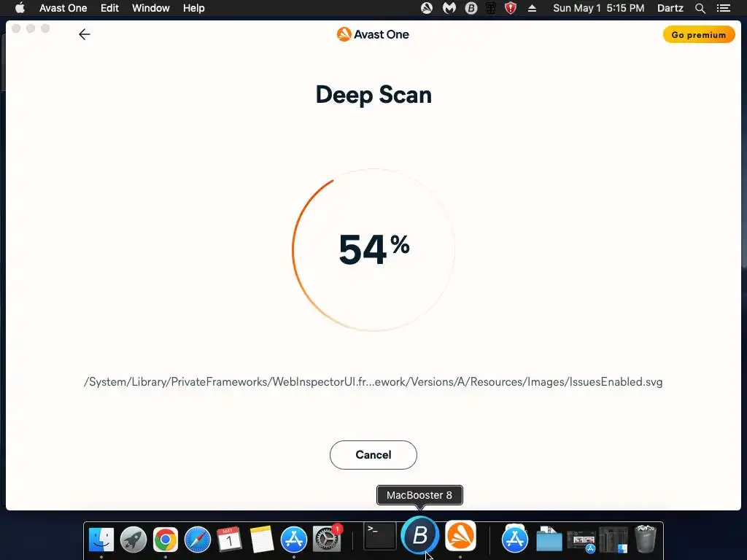747x560 pixels.
Task: Open the Applications folder Dock stack
Action: coord(515,538)
